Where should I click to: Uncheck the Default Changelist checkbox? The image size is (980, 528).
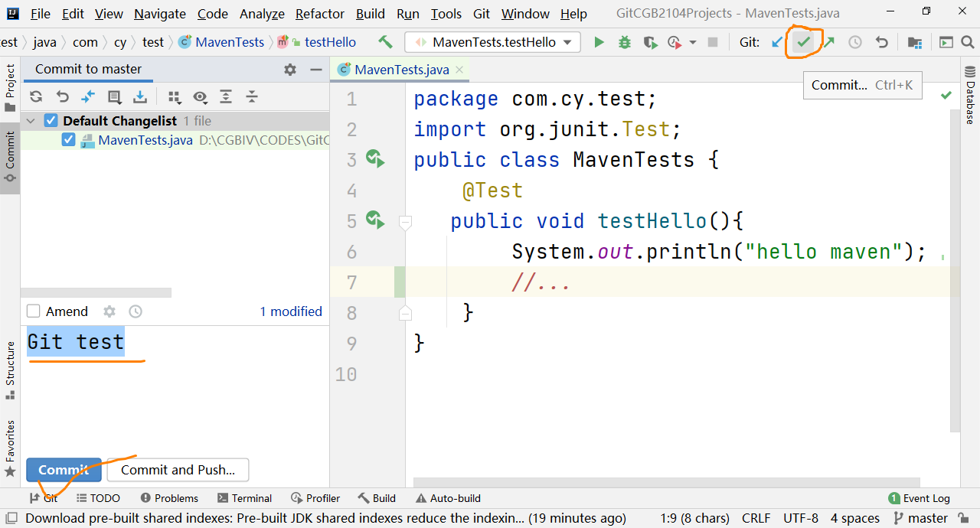51,121
